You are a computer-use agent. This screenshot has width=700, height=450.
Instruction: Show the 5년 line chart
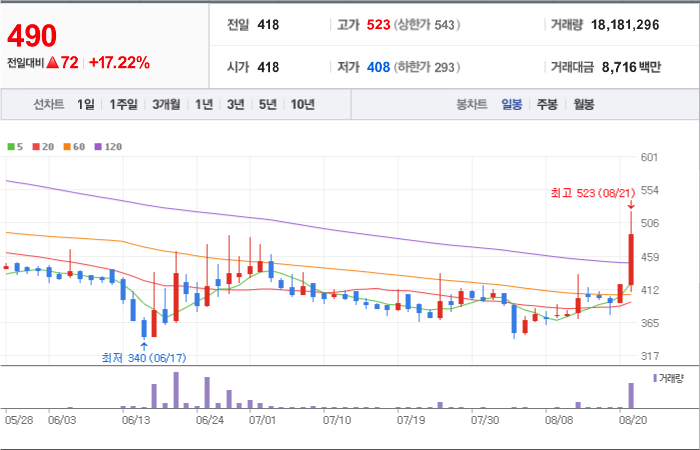(268, 105)
